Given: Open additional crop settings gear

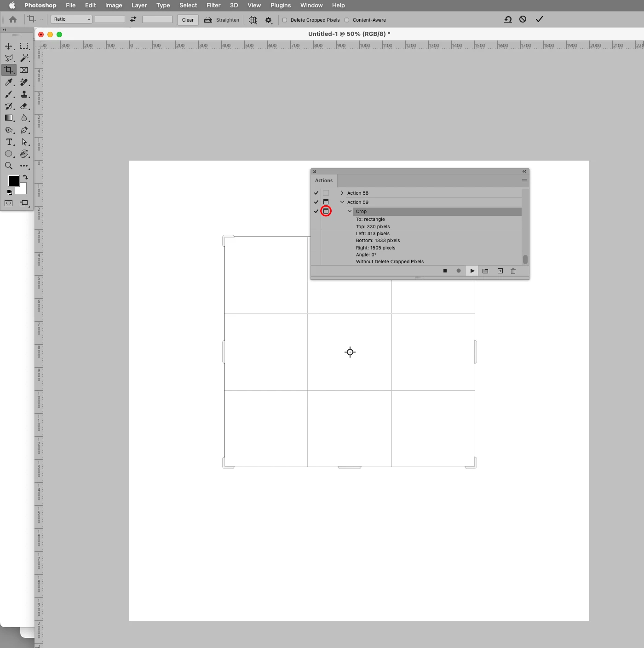Looking at the screenshot, I should [x=269, y=20].
